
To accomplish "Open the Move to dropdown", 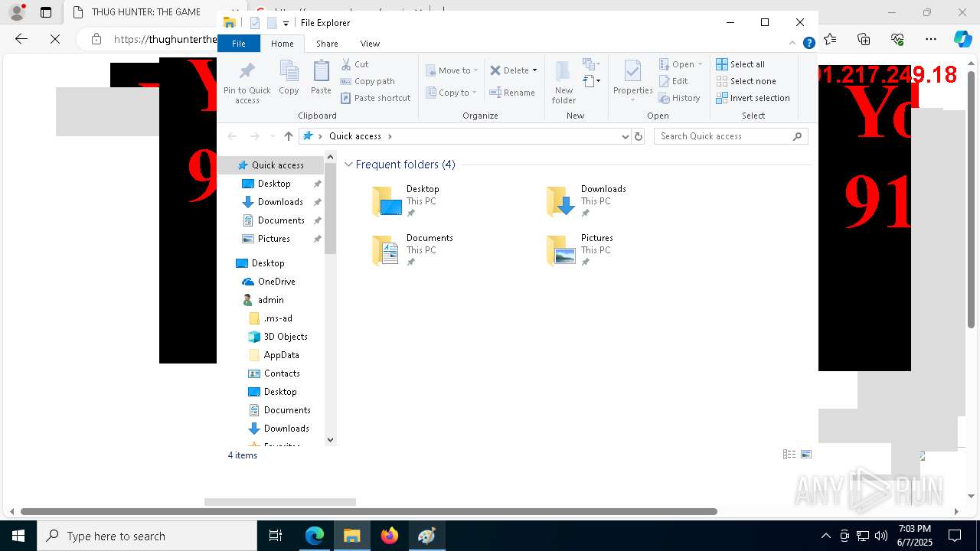I will 452,70.
